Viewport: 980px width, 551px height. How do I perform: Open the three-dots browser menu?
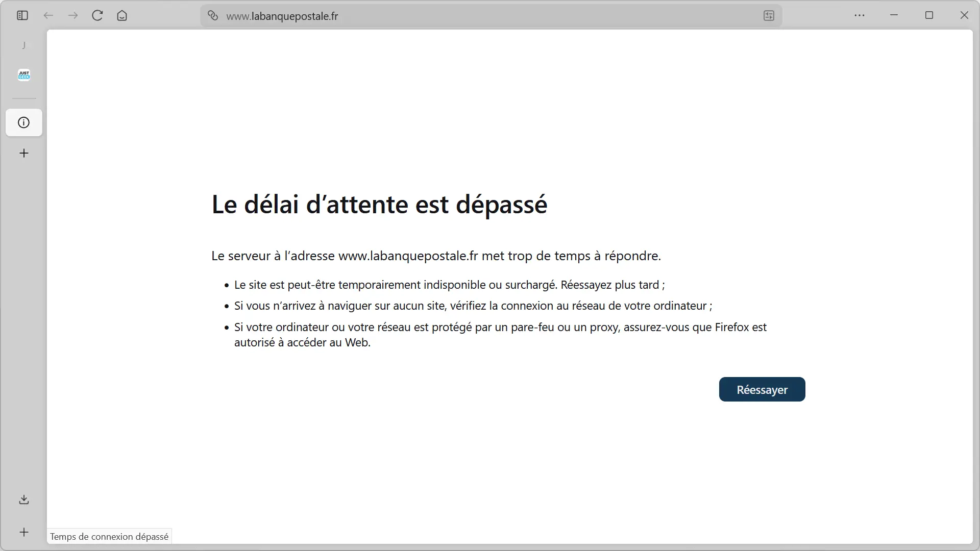[860, 15]
